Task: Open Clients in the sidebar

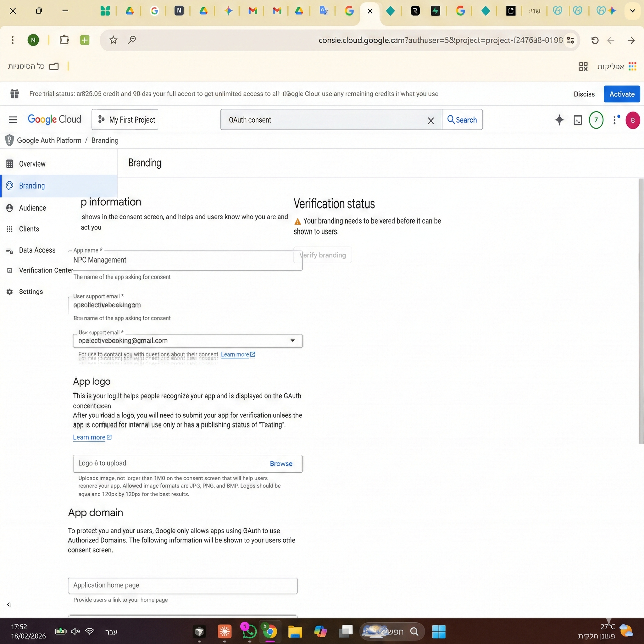Action: pos(29,229)
